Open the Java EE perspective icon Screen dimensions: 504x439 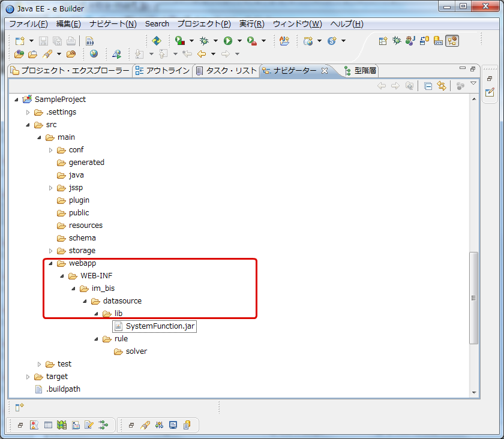point(452,41)
